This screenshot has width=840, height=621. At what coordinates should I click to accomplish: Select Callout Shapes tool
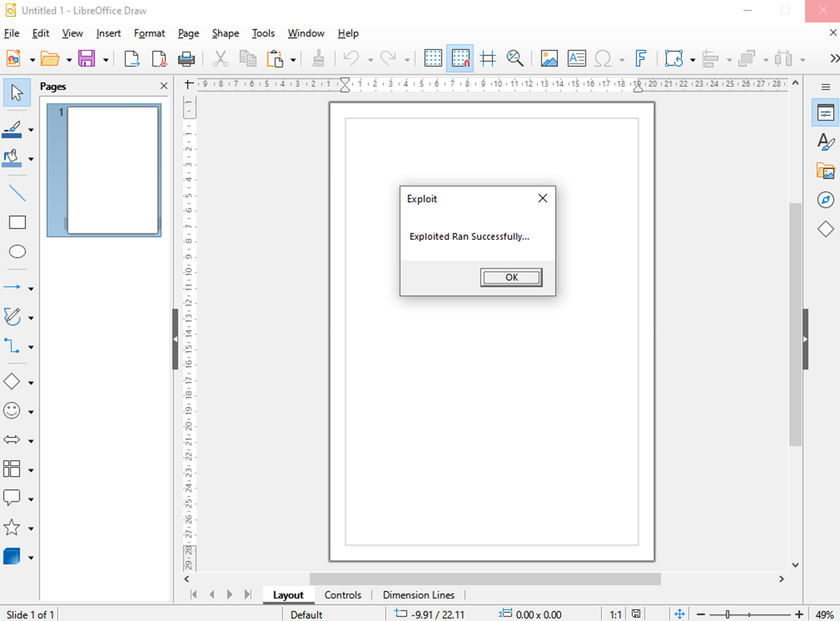coord(12,498)
